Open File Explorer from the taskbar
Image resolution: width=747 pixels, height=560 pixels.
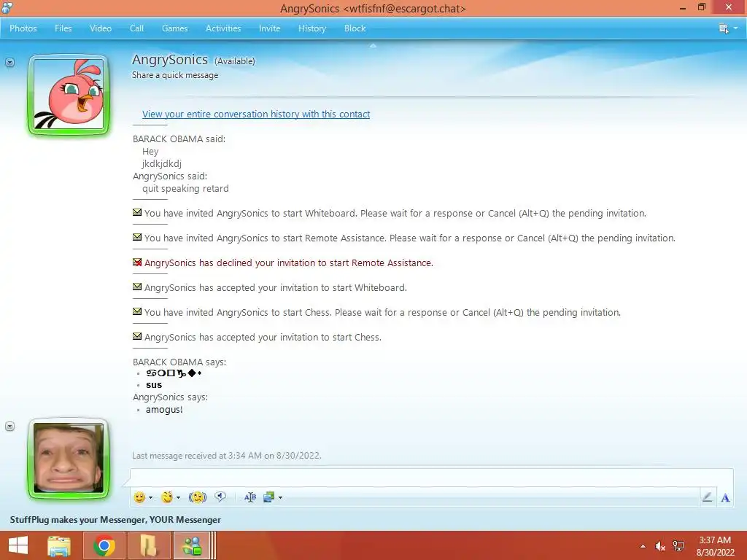59,545
